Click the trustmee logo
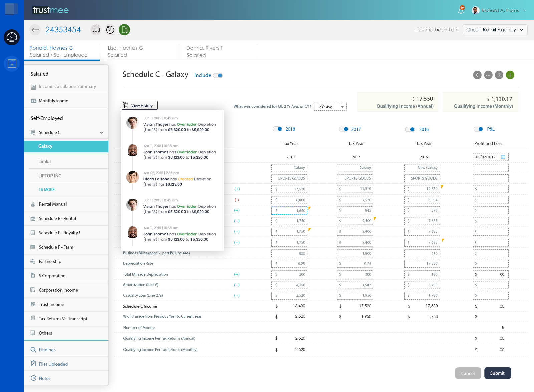534x392 pixels. point(51,10)
